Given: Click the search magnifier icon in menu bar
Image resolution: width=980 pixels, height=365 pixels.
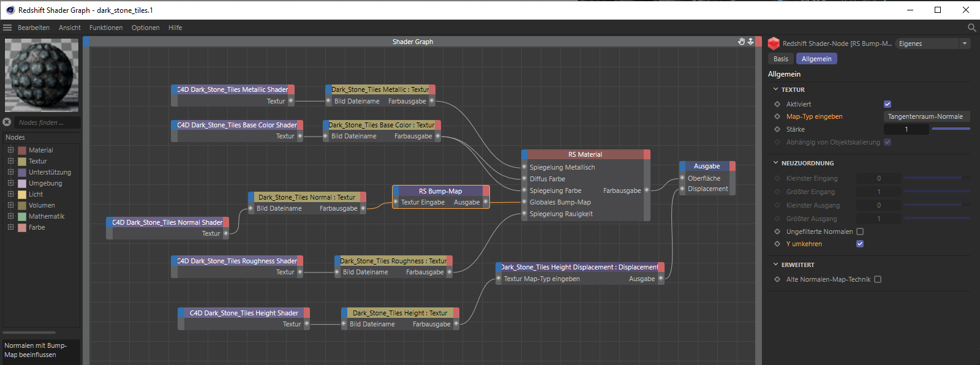Looking at the screenshot, I should point(971,28).
